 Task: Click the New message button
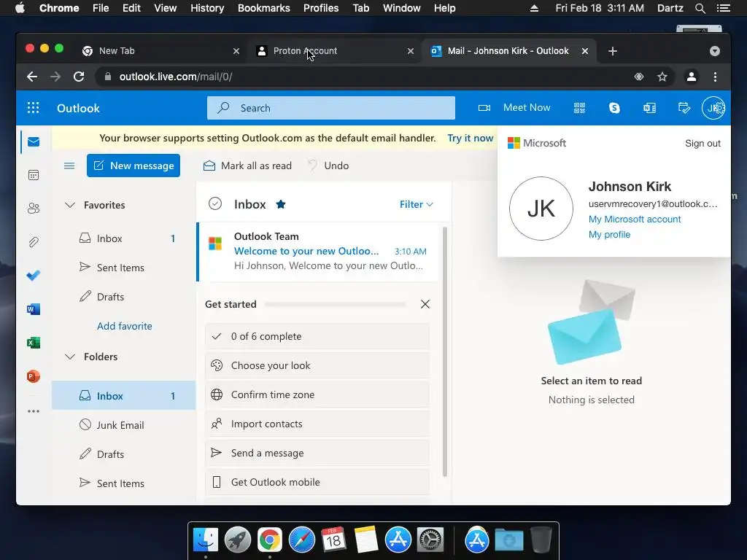133,166
